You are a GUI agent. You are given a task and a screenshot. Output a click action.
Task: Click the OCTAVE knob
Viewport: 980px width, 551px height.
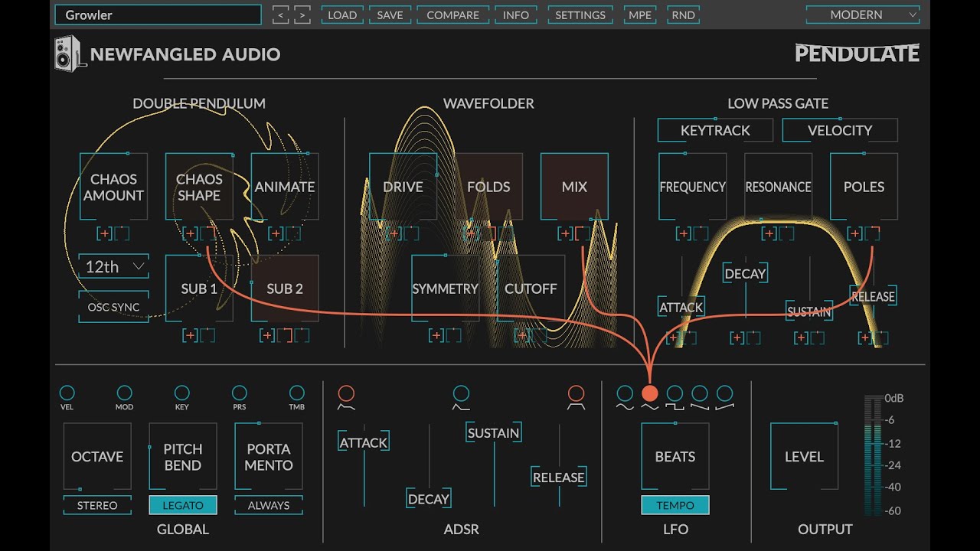[x=97, y=456]
